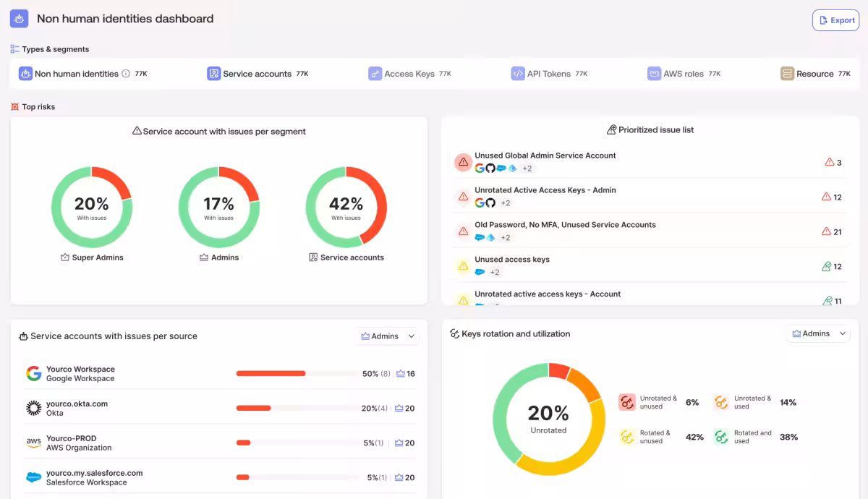Image resolution: width=868 pixels, height=499 pixels.
Task: Click the Yourco Workspace red progress bar
Action: point(271,374)
